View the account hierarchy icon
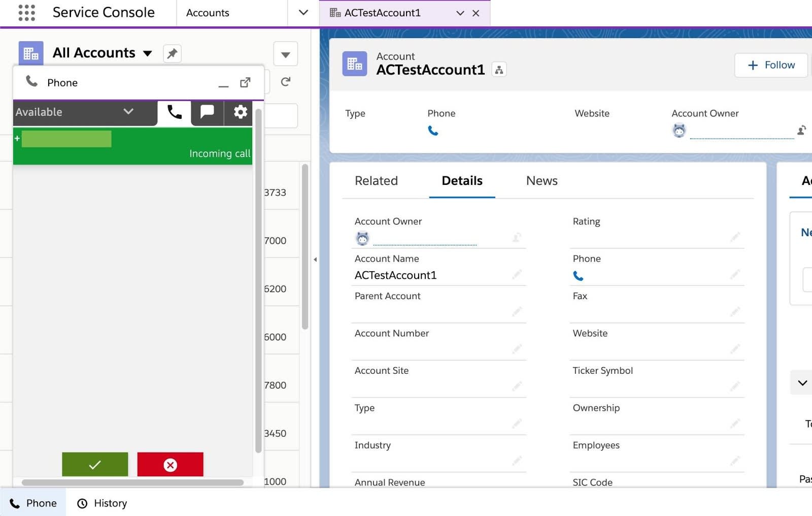This screenshot has height=516, width=812. 499,70
